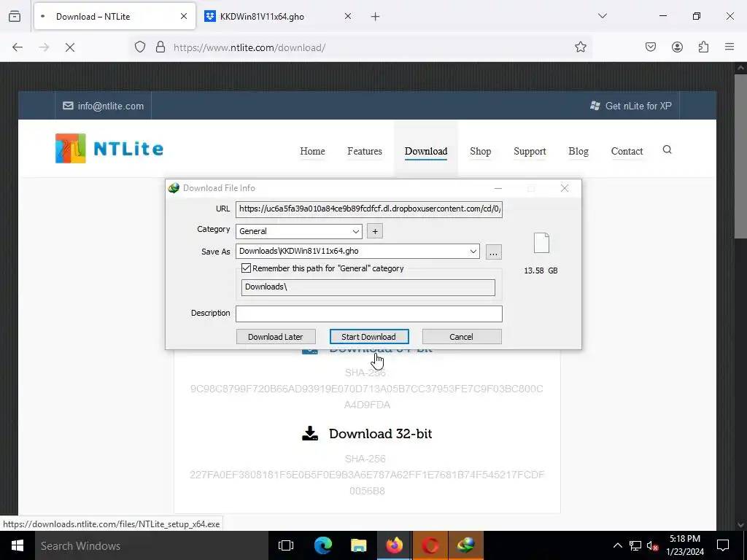Screen dimensions: 747x560
Task: Switch to Firefox on taskbar
Action: click(395, 545)
